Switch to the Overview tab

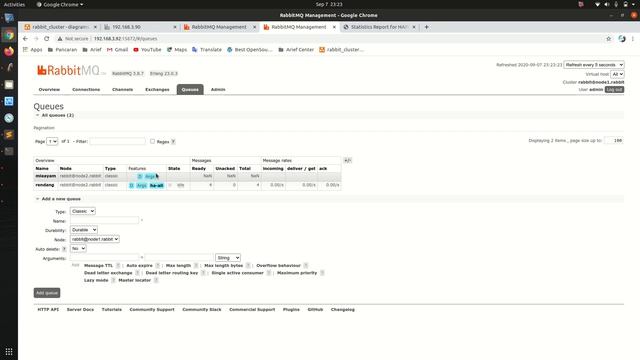pos(49,89)
